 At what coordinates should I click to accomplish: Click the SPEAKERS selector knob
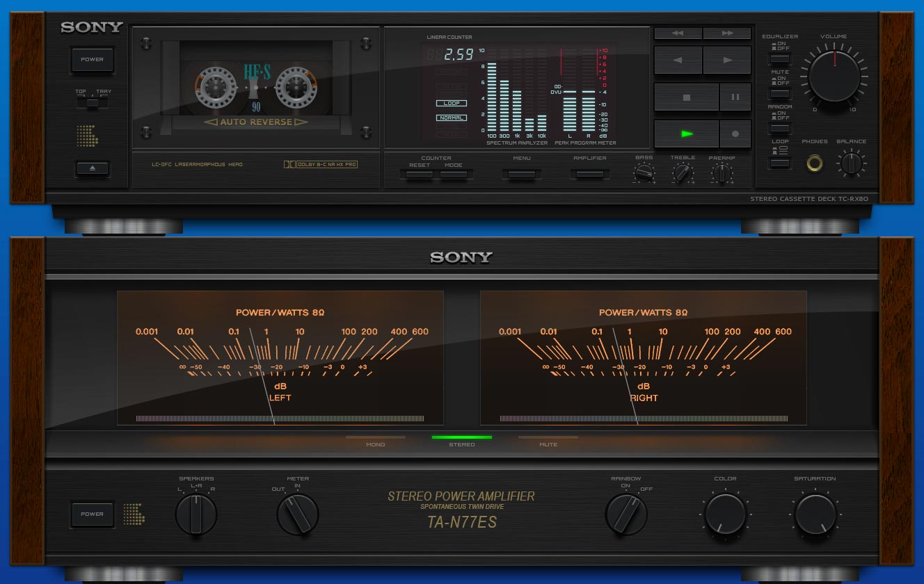(196, 514)
